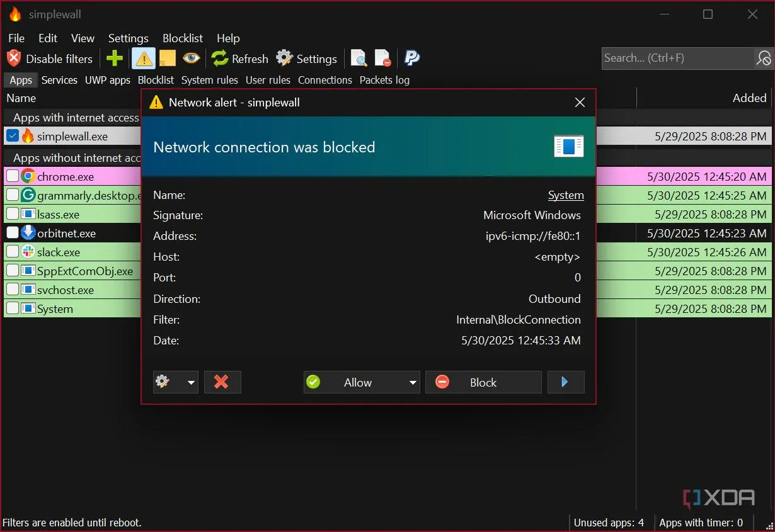The width and height of the screenshot is (775, 532).
Task: Click the warning icon in alert title bar
Action: tap(156, 103)
